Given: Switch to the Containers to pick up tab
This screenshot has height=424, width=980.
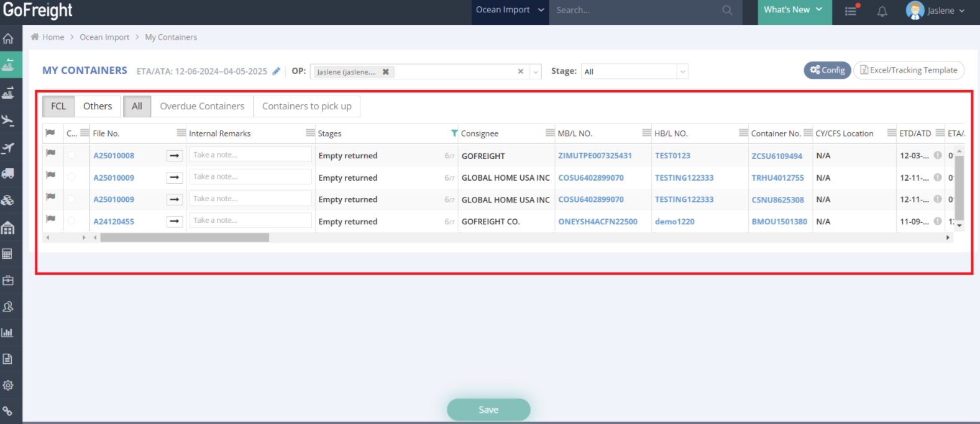Looking at the screenshot, I should (306, 106).
